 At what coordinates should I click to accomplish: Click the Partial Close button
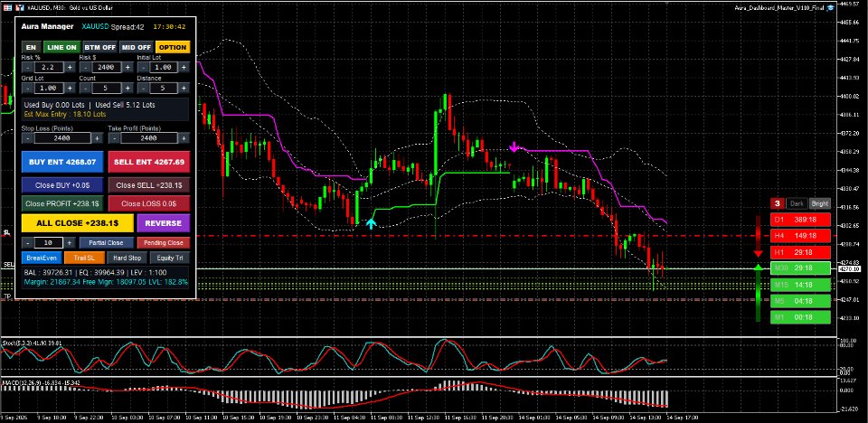107,242
